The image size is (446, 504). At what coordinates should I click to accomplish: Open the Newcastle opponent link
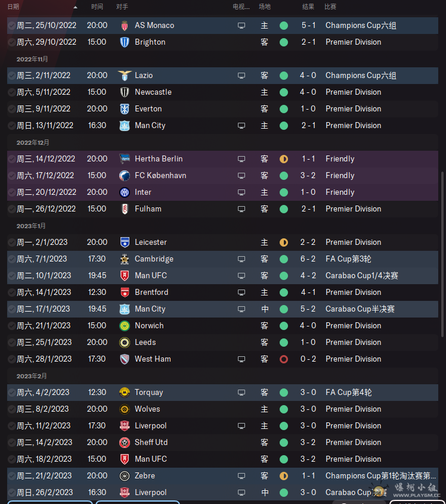153,92
